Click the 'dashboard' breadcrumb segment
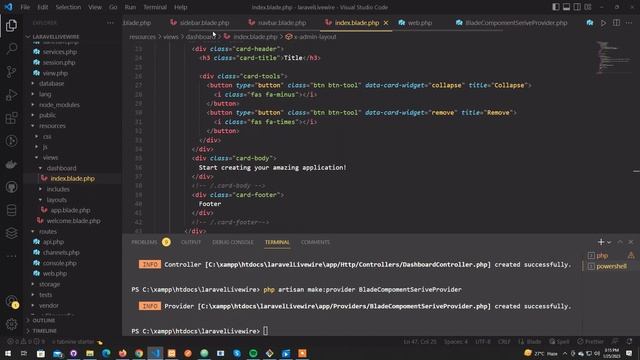Viewport: 640px width, 360px height. [x=200, y=37]
